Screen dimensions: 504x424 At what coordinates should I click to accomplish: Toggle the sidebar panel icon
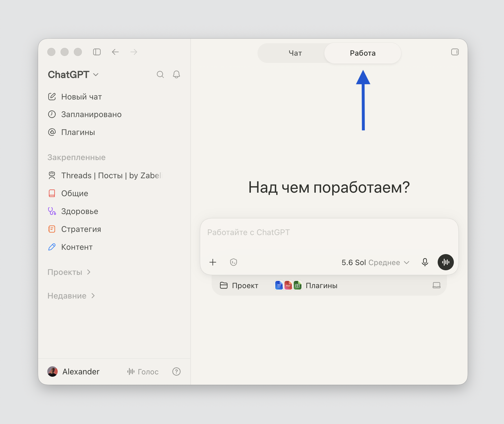(97, 52)
